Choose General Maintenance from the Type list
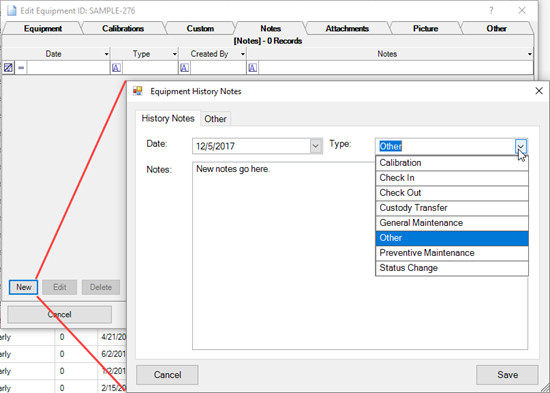Screen dimensions: 550x393 click(452, 223)
